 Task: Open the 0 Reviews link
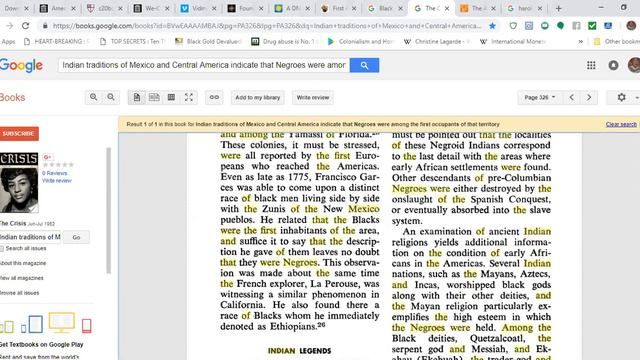[54, 173]
